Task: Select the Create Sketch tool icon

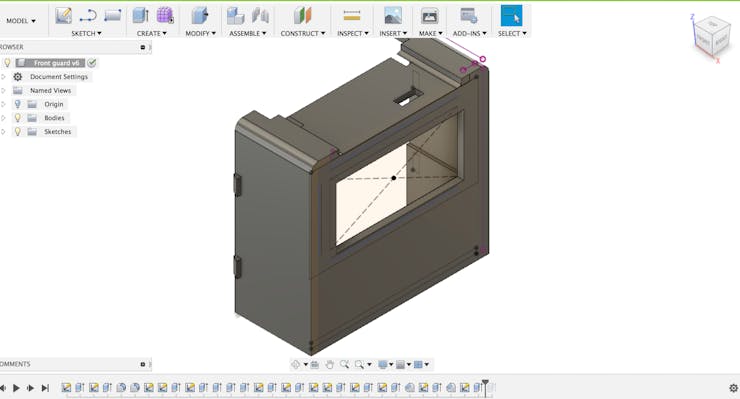Action: [64, 16]
